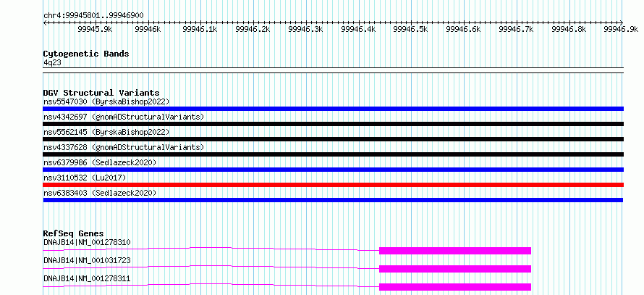This screenshot has width=644, height=295.
Task: Click the 99946.9k ruler tick label
Action: [x=622, y=29]
